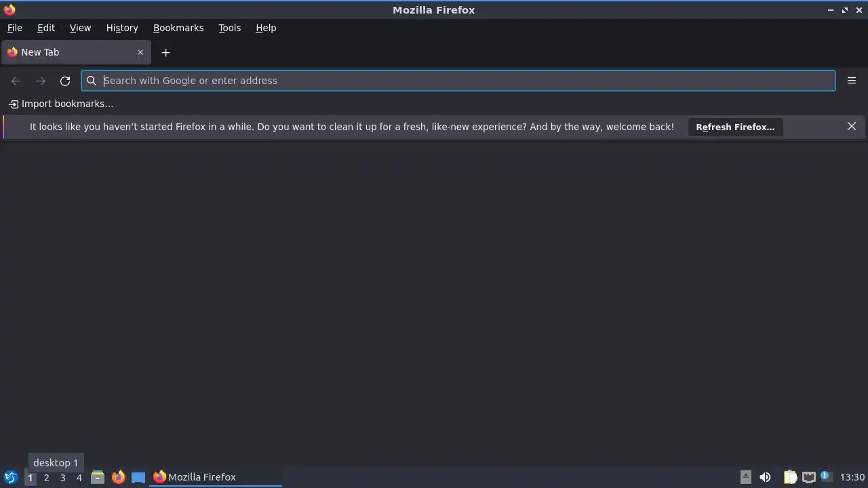Open the network status tray icon

click(x=808, y=477)
